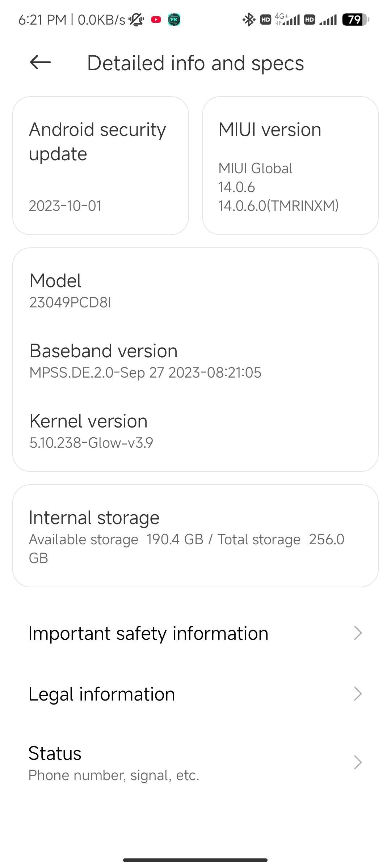Tap the second SIM signal bars icon
The image size is (391, 868).
coord(328,20)
